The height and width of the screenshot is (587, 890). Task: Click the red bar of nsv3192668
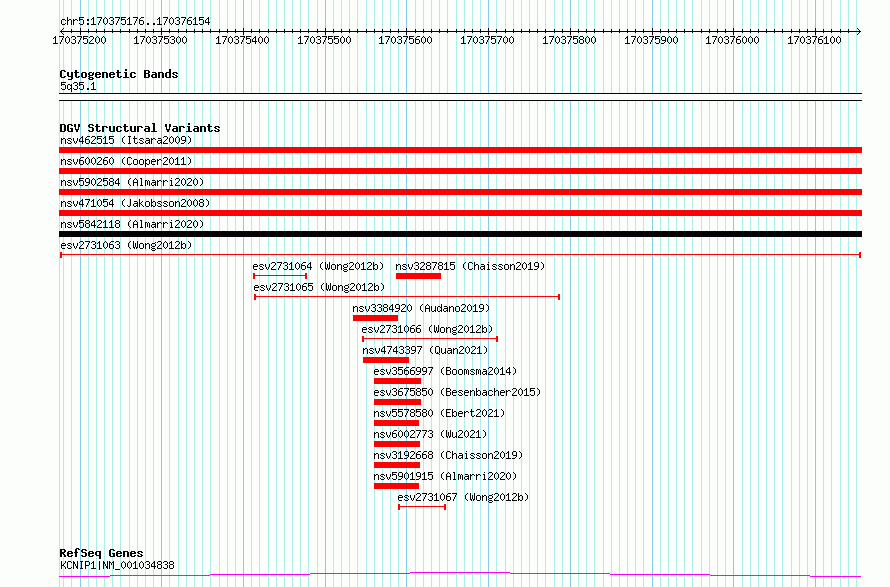click(397, 465)
